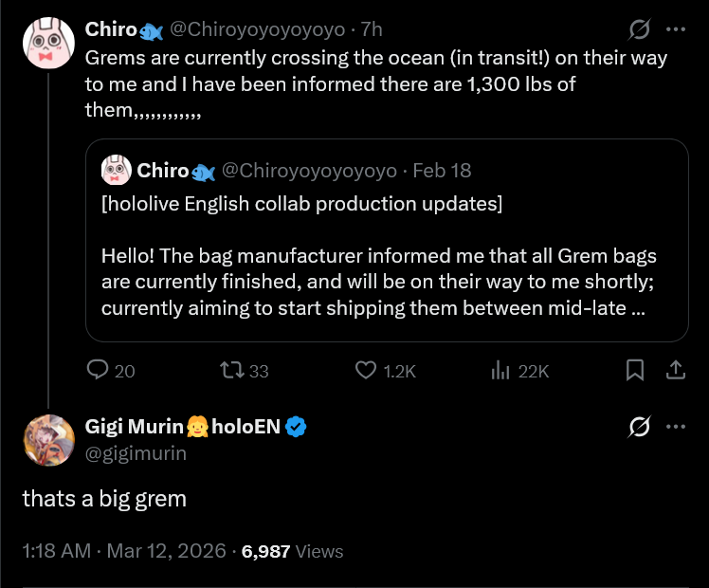Open Gigi Murin's profile avatar
This screenshot has height=588, width=709.
coord(49,440)
